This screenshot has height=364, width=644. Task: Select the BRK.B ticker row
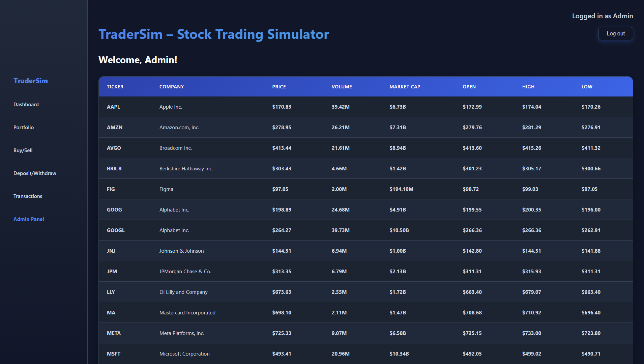click(x=114, y=169)
